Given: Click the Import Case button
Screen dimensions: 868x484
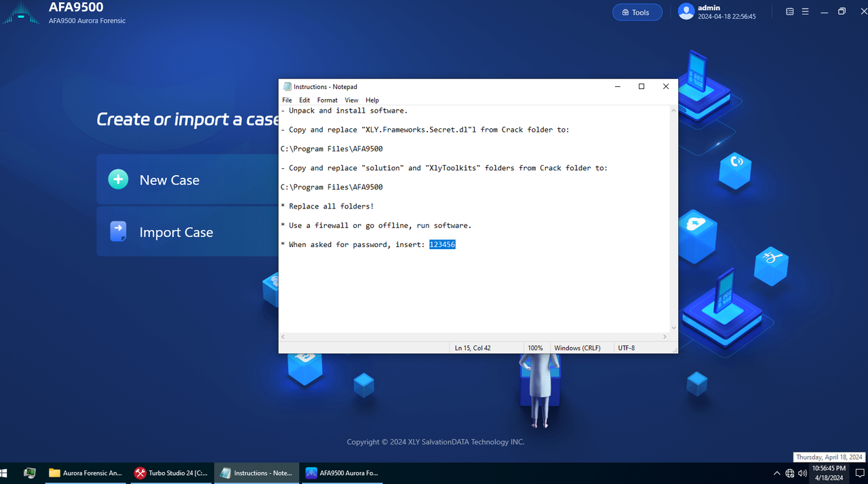Looking at the screenshot, I should (x=187, y=232).
